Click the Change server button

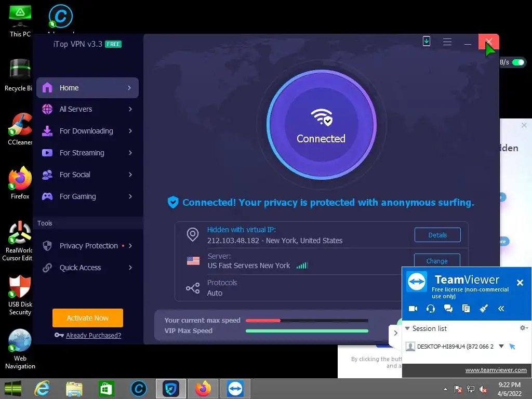437,261
